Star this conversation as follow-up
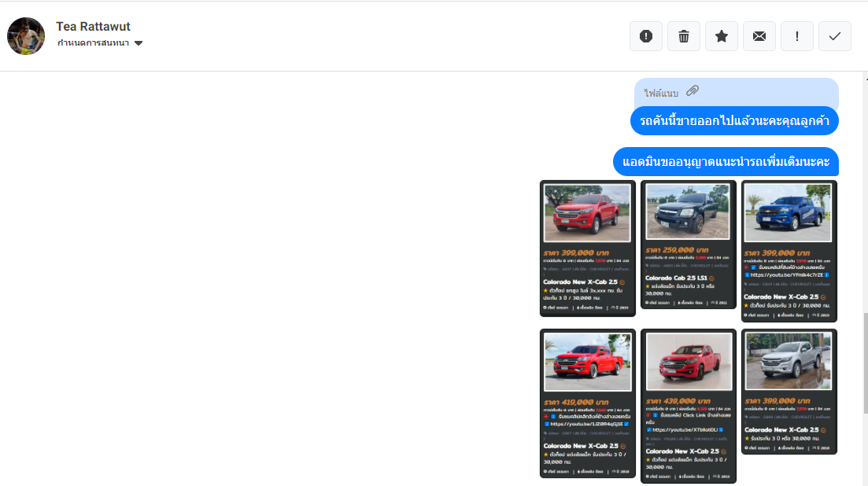Image resolution: width=868 pixels, height=486 pixels. tap(722, 36)
